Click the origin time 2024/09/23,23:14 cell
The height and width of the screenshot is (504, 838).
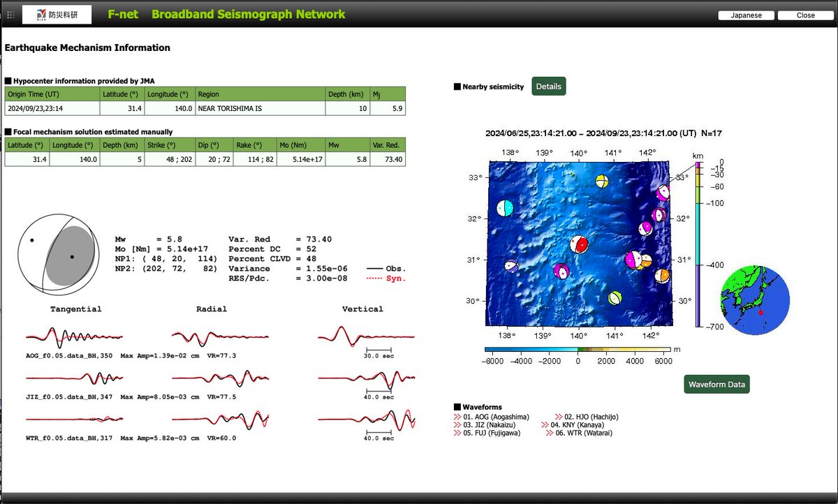pyautogui.click(x=52, y=108)
